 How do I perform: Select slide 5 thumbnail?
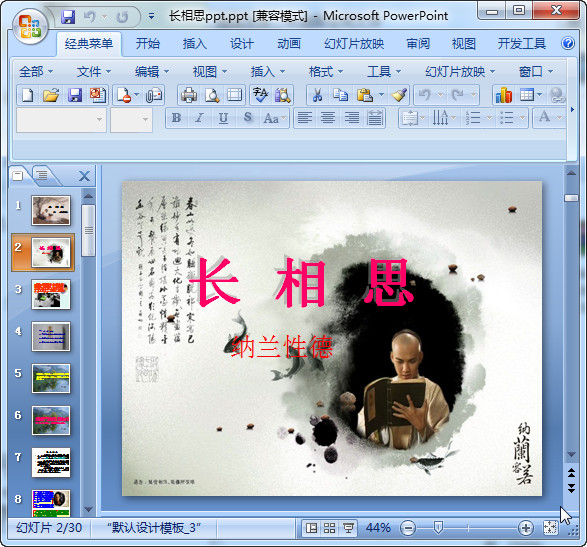[51, 378]
